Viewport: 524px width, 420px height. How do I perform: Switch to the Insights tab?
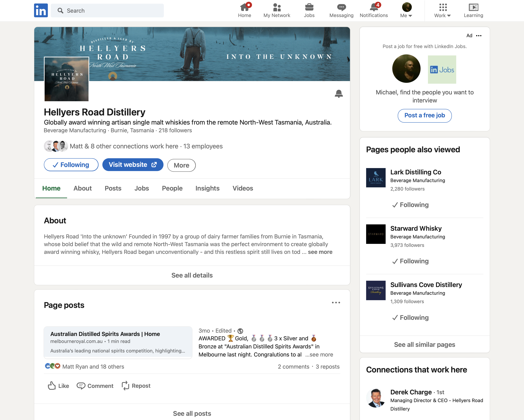pos(207,188)
